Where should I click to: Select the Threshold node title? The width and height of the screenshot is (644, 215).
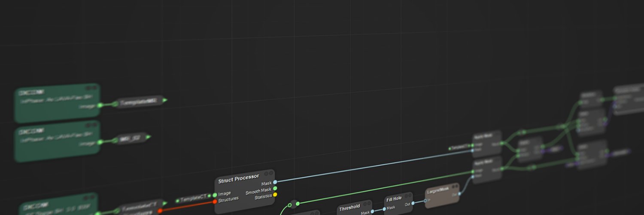coord(349,208)
